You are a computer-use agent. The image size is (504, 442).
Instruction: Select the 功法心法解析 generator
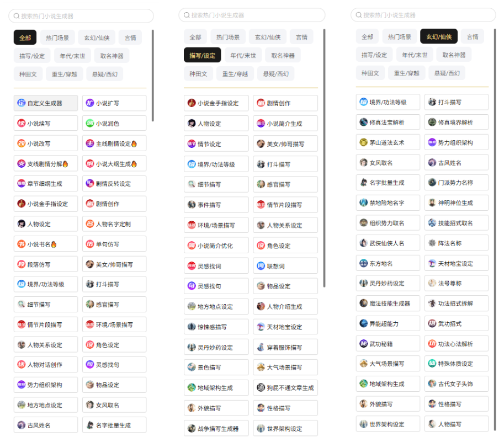click(x=457, y=344)
